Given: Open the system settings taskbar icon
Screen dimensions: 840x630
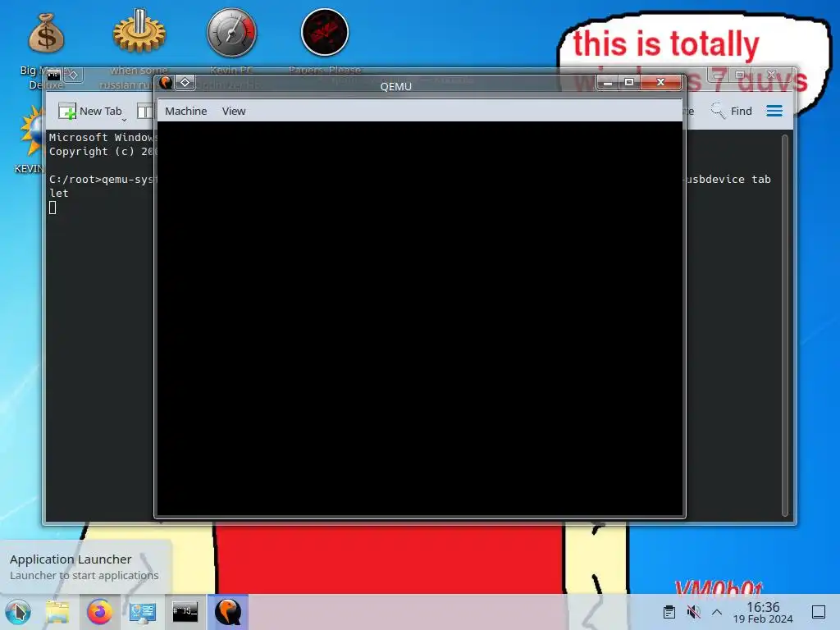Looking at the screenshot, I should tap(143, 612).
